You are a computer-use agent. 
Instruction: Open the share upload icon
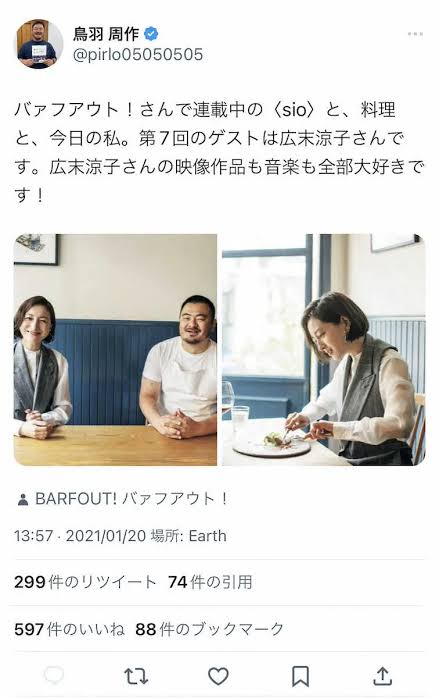pos(382,676)
